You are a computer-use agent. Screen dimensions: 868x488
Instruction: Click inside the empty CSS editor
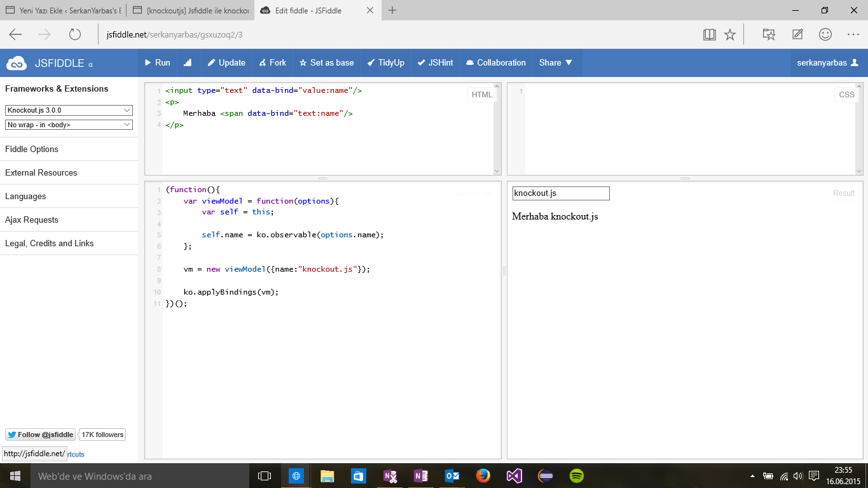[x=690, y=129]
